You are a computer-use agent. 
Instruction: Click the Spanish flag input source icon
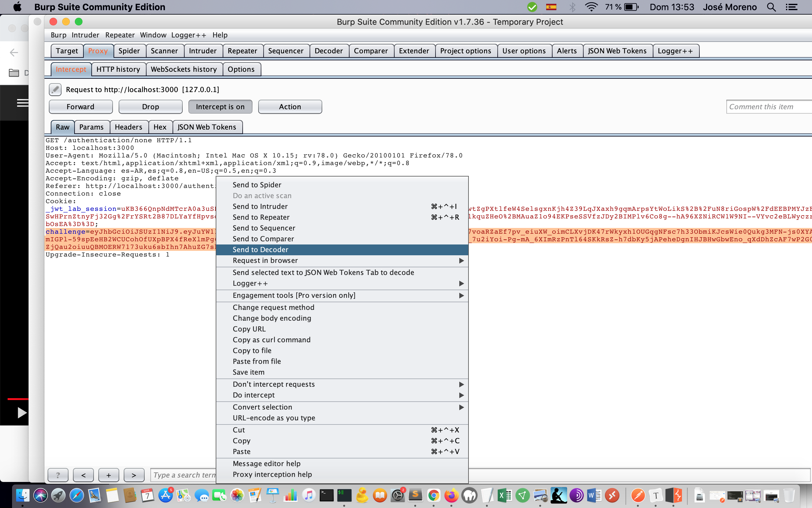(551, 7)
